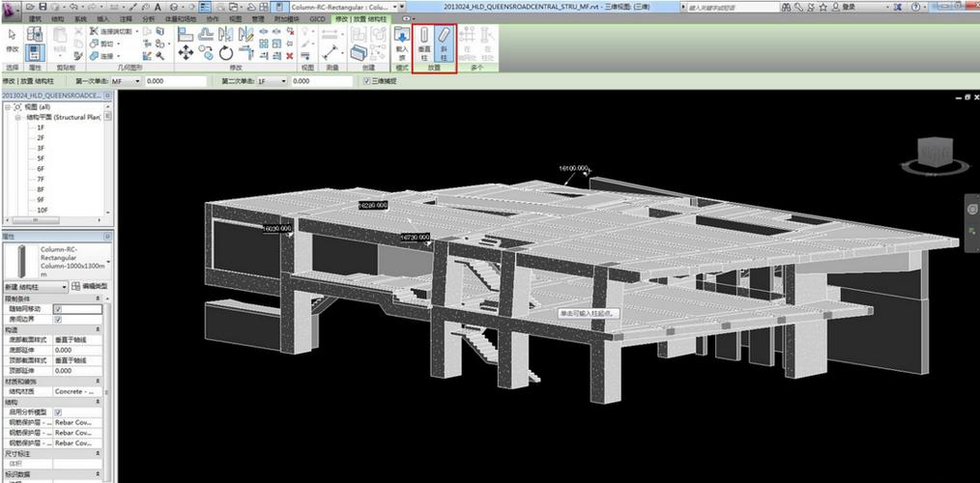Click the Edit Type (编辑类型) button

pos(95,287)
